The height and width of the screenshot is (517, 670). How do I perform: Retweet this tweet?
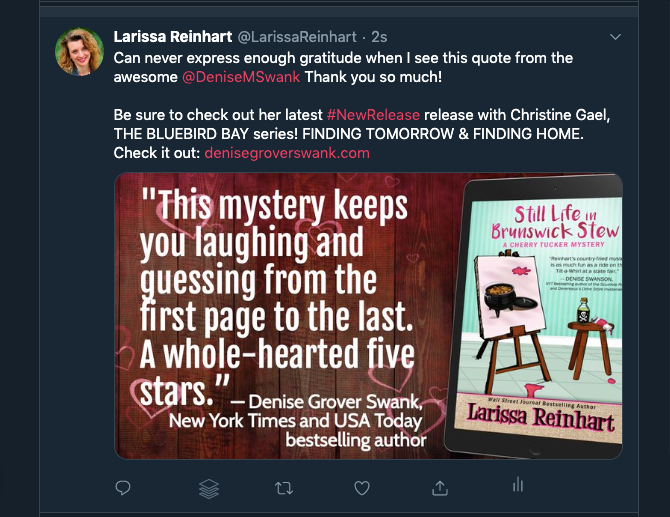[285, 488]
